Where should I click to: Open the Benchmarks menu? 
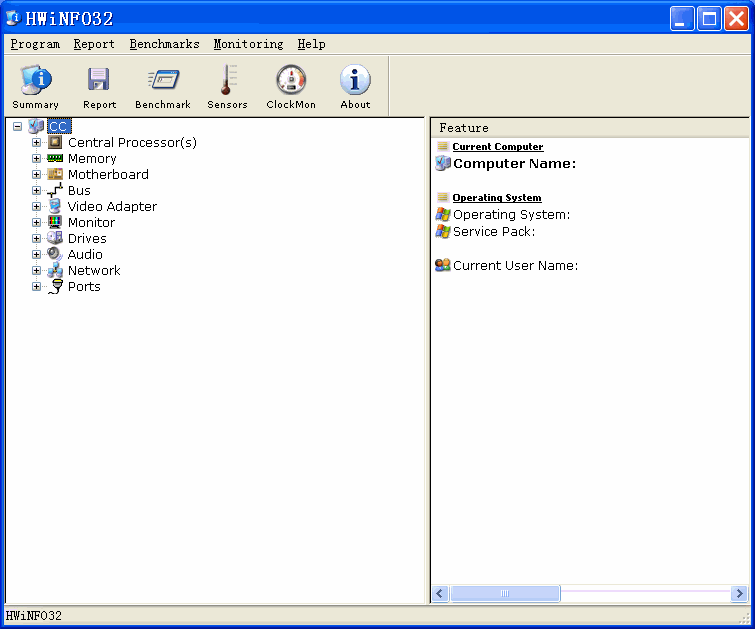coord(164,44)
